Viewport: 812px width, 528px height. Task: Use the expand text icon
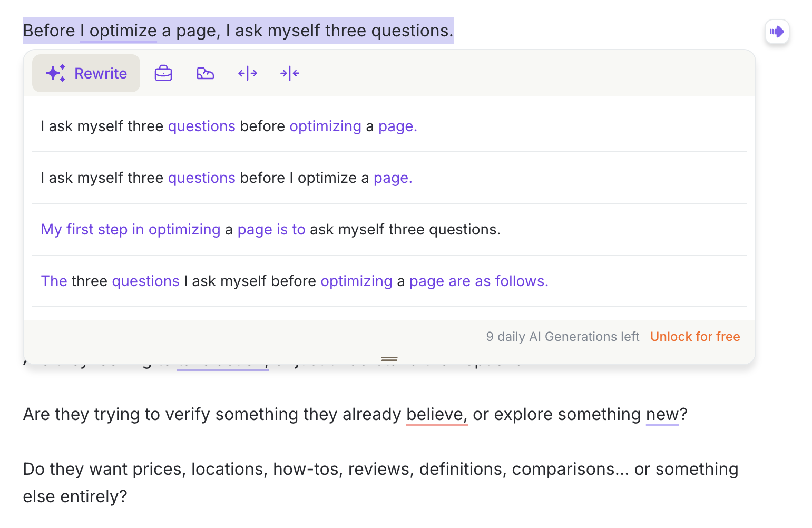click(x=248, y=73)
